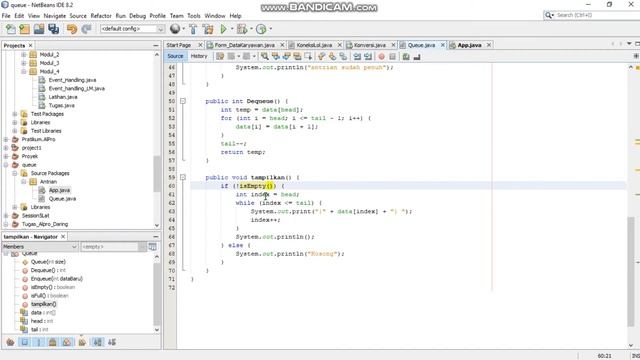Collapse the tampilkan method code fold
This screenshot has width=640, height=360.
[x=183, y=177]
